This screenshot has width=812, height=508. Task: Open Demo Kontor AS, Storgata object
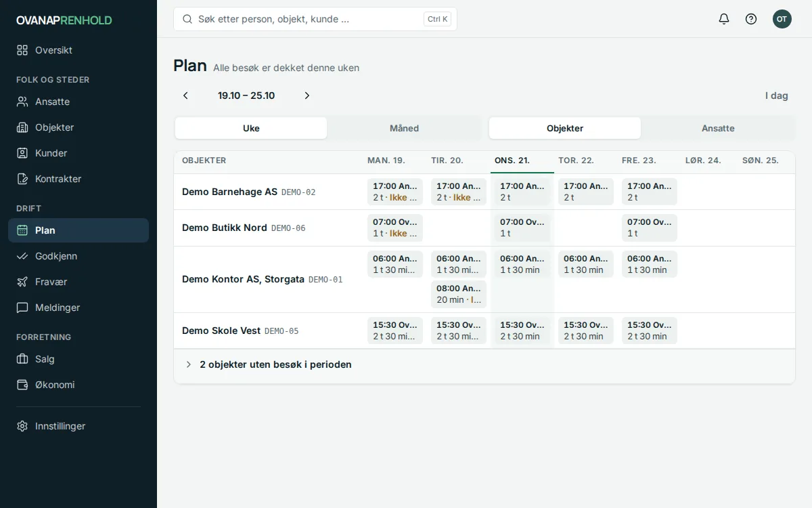(x=243, y=279)
